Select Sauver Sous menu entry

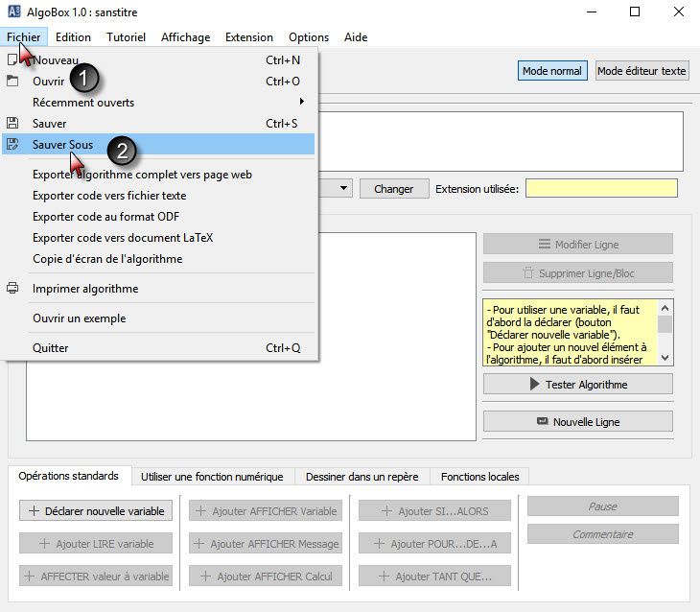tap(158, 144)
